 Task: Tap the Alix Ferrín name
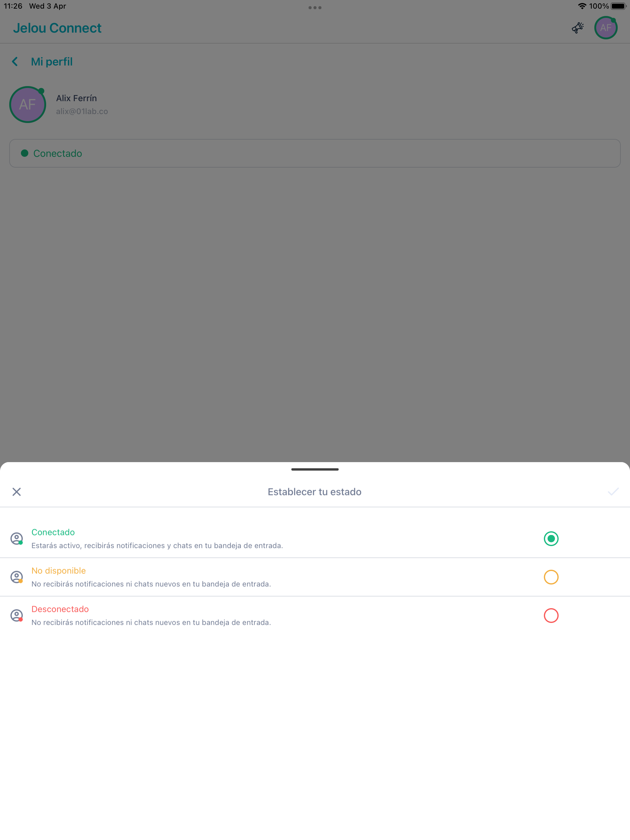point(76,98)
